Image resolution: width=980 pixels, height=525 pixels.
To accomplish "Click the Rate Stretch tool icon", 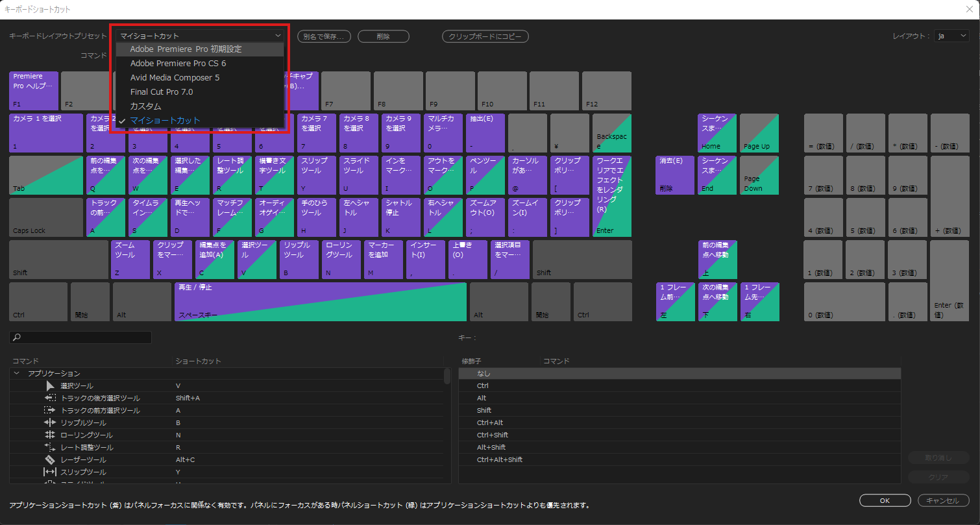I will pyautogui.click(x=50, y=448).
